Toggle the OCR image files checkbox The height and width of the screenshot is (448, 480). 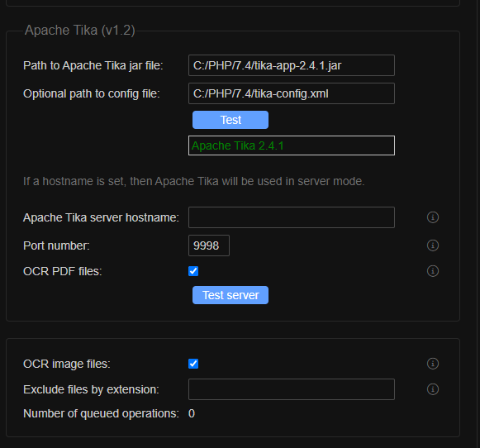click(x=193, y=364)
